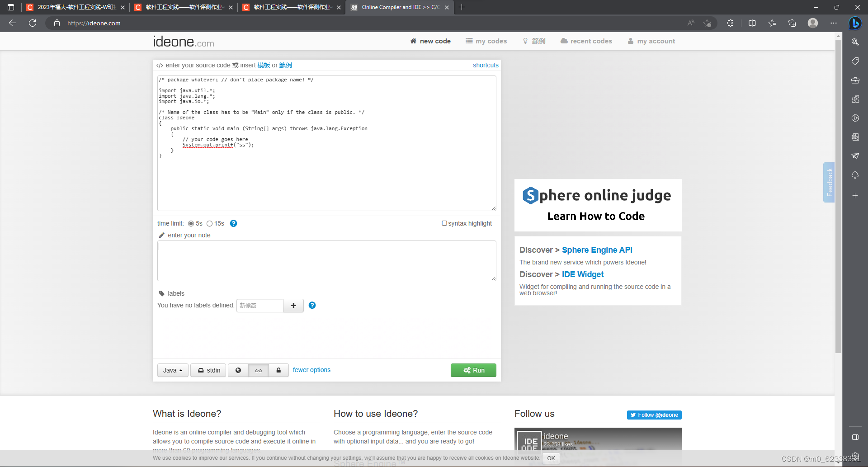Open browser extensions puzzle icon
The height and width of the screenshot is (467, 868).
coord(730,23)
